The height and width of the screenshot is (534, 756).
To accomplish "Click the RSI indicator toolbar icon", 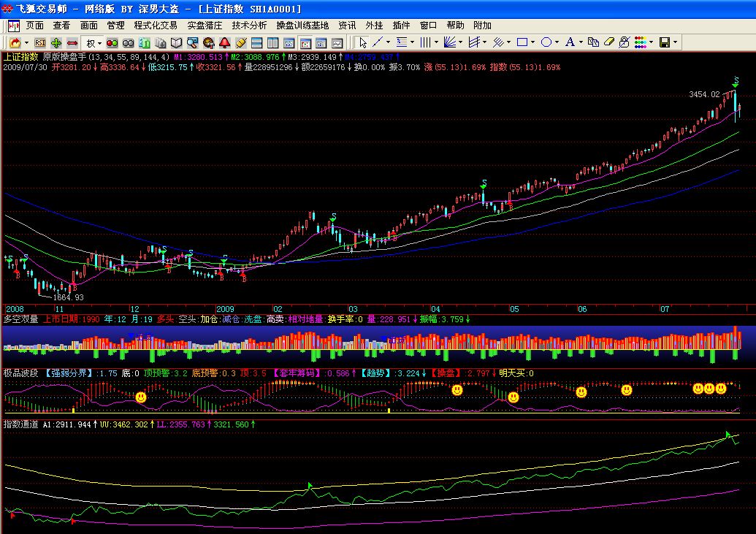I will (x=39, y=43).
